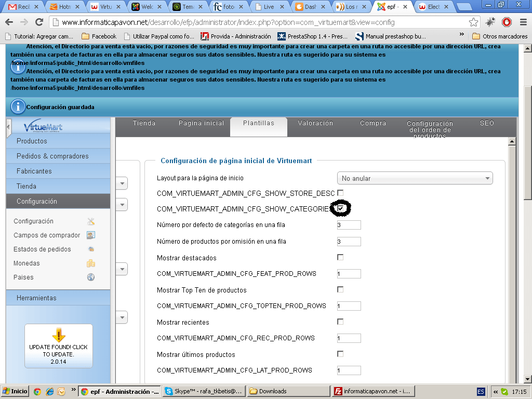Click the Paises globe icon
This screenshot has width=532, height=399.
90,277
